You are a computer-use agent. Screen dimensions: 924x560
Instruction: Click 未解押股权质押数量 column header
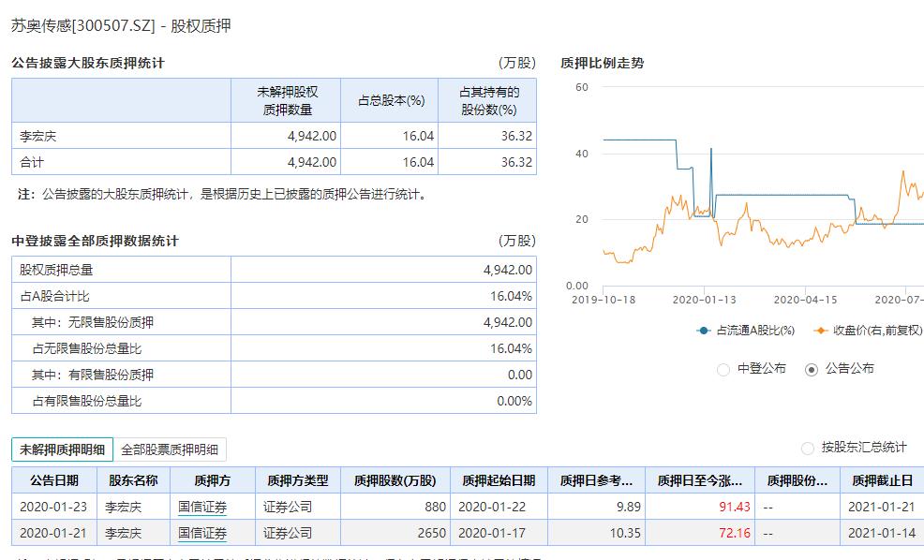[x=287, y=101]
